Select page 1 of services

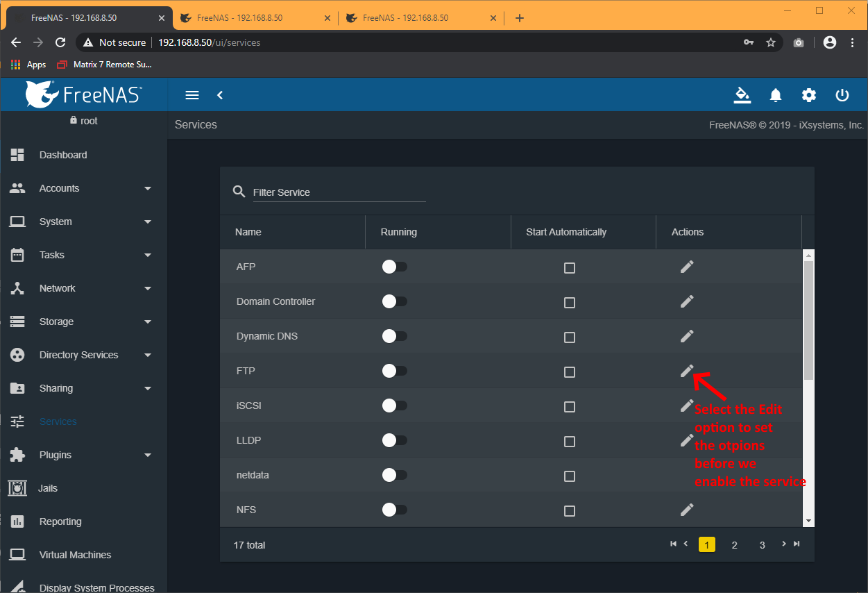coord(706,545)
